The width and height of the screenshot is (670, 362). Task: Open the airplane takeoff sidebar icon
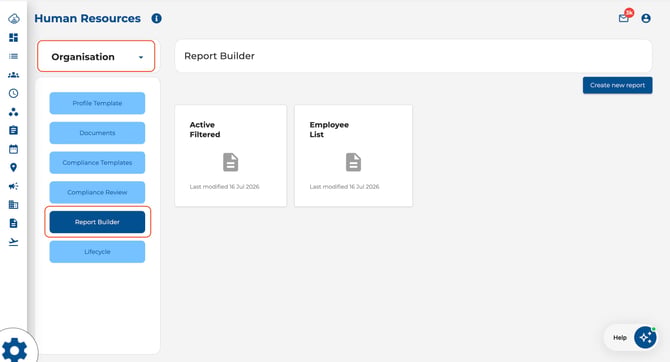pyautogui.click(x=14, y=242)
